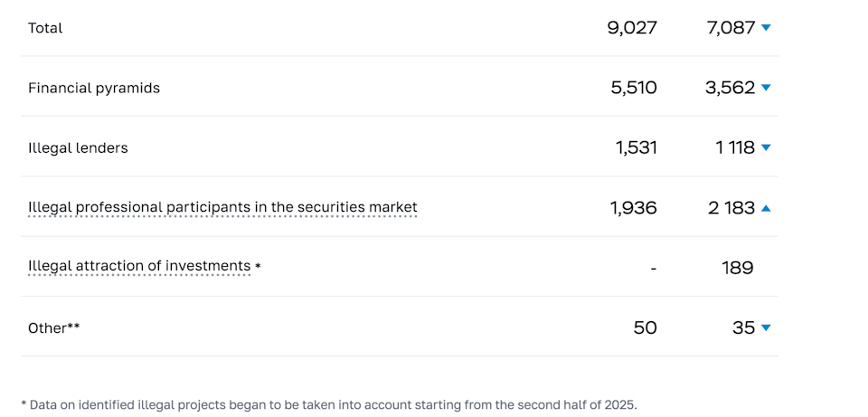Click the dash in the Illegal attraction row
Screen dimensions: 868x417
[x=653, y=269]
